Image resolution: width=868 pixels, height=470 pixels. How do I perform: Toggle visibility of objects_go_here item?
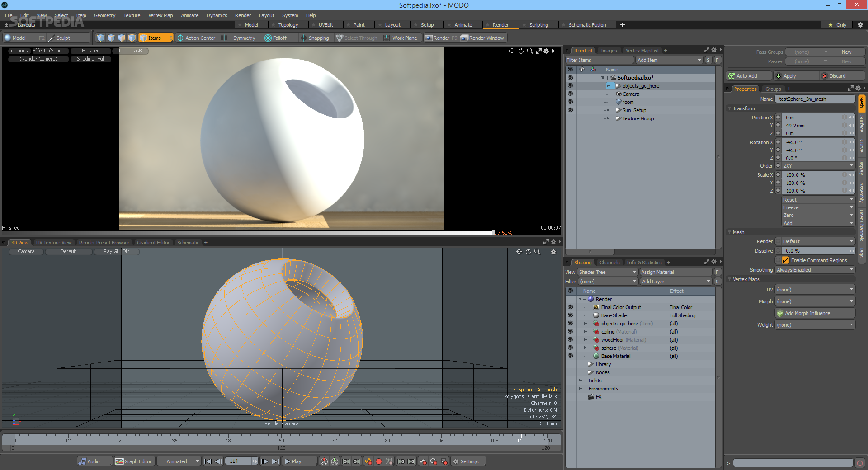pos(570,86)
